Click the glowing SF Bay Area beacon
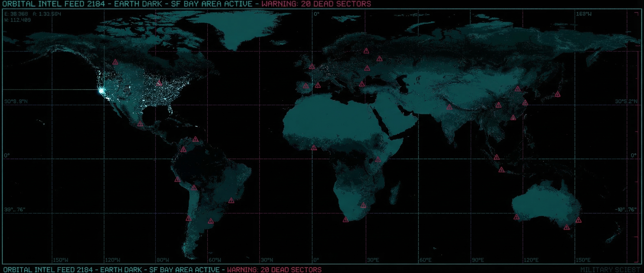This screenshot has width=644, height=273. 101,91
